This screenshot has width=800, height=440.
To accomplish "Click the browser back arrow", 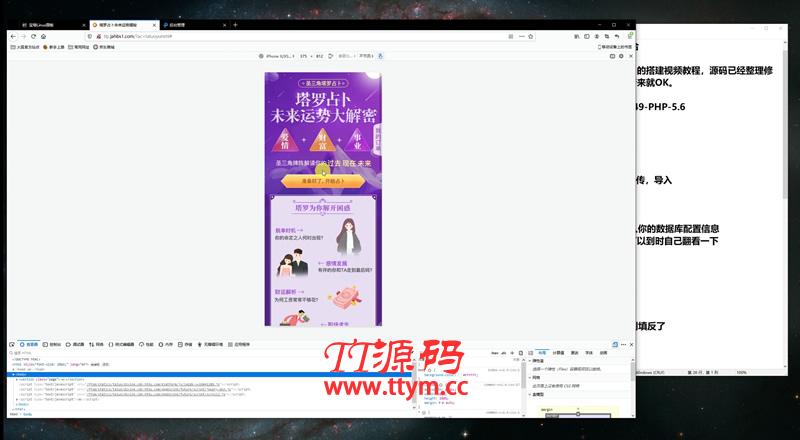I will pyautogui.click(x=13, y=37).
